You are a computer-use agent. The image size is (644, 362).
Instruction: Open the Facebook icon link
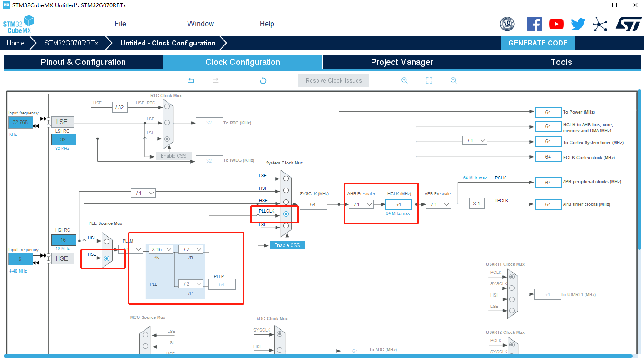535,24
